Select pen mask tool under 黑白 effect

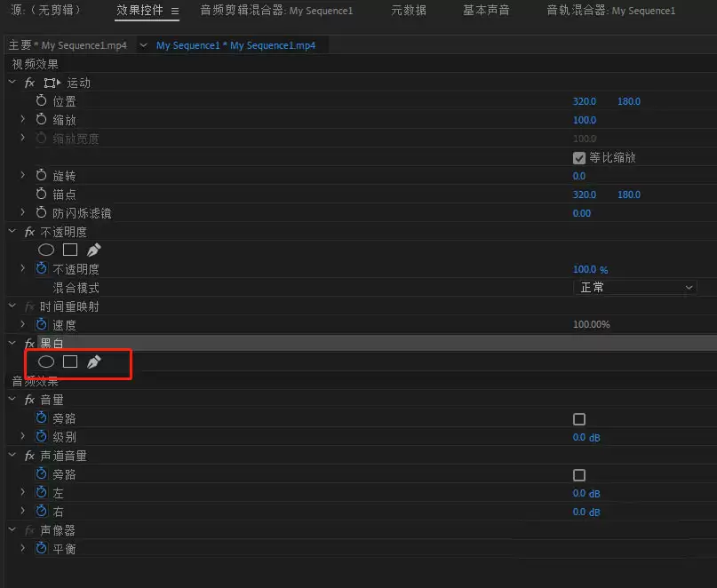pyautogui.click(x=94, y=362)
